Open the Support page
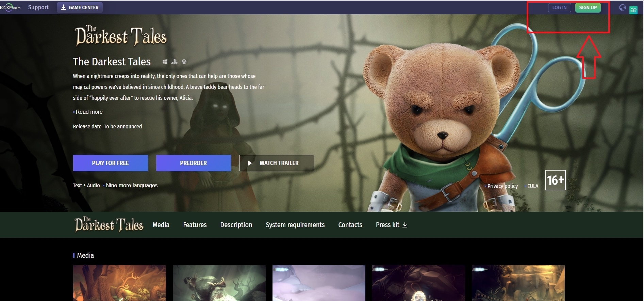This screenshot has width=644, height=301. [x=38, y=7]
